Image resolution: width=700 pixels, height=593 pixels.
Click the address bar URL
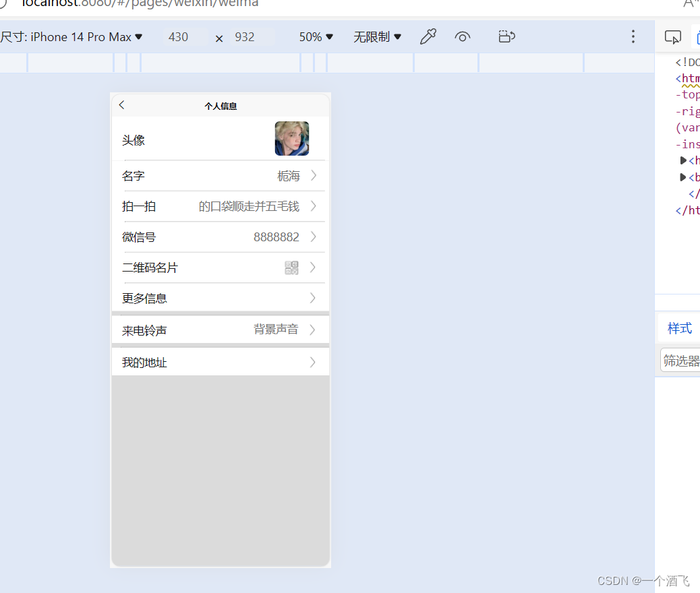(140, 3)
